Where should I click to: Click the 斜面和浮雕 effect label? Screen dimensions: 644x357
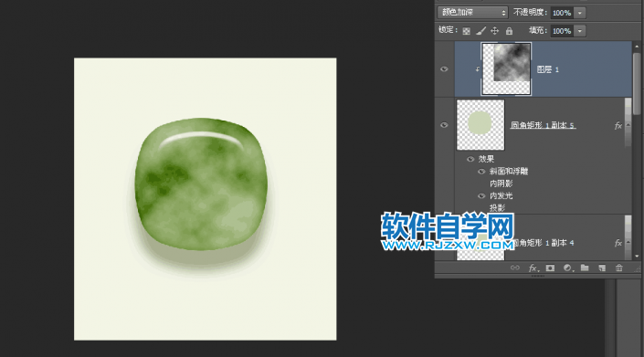point(509,171)
